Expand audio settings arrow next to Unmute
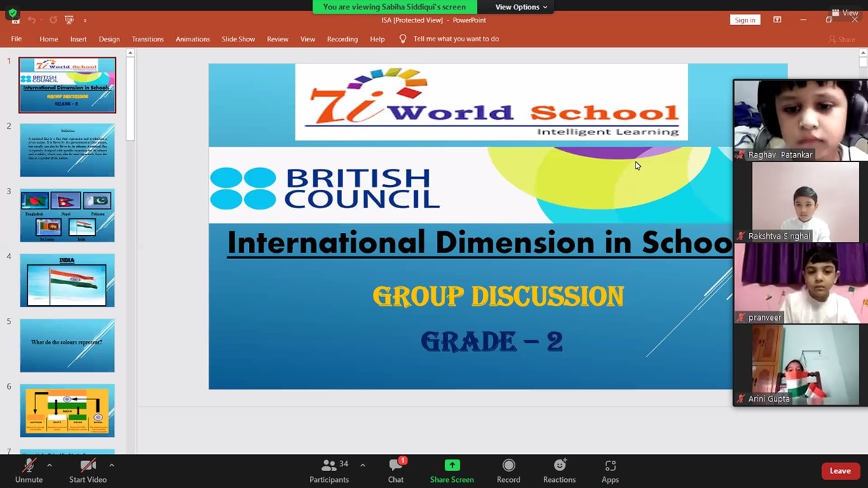 (49, 465)
